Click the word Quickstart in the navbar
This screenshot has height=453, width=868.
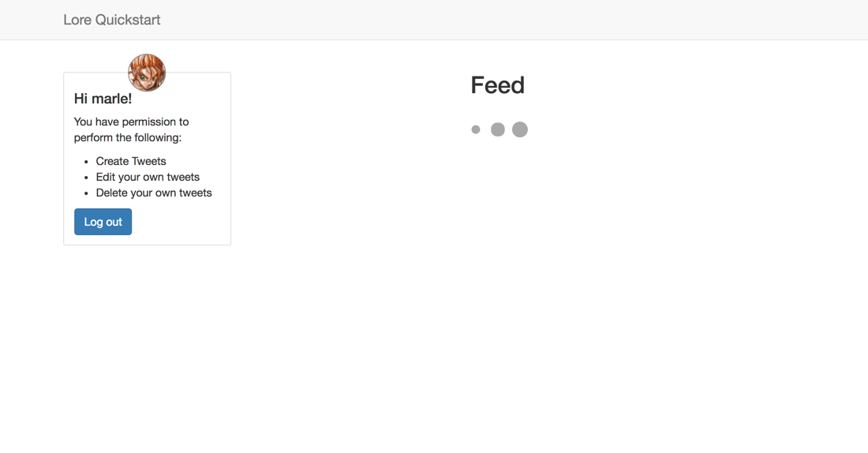(x=128, y=20)
